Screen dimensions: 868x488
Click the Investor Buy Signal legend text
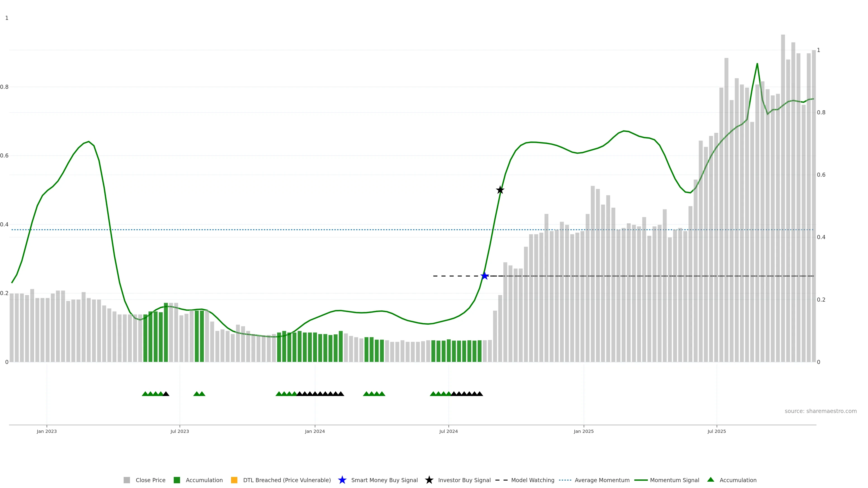464,480
